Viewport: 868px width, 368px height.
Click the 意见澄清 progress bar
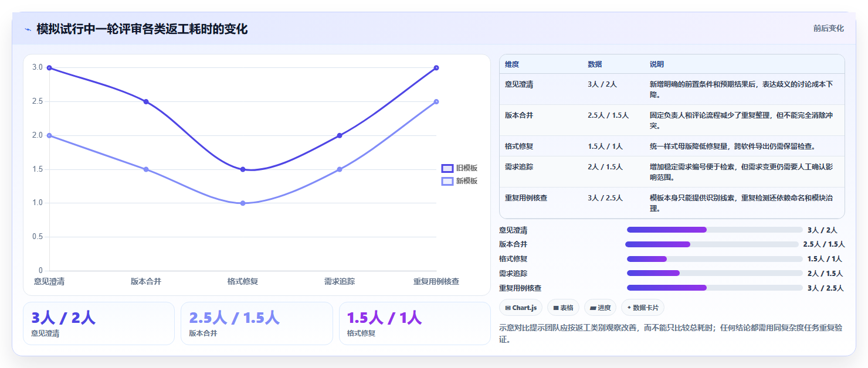coord(714,230)
